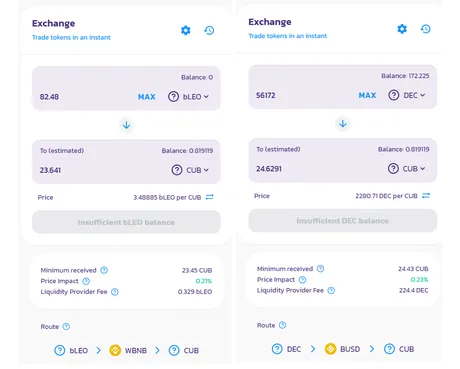Invert price of bLEO per CUB
The height and width of the screenshot is (369, 460).
click(x=209, y=197)
